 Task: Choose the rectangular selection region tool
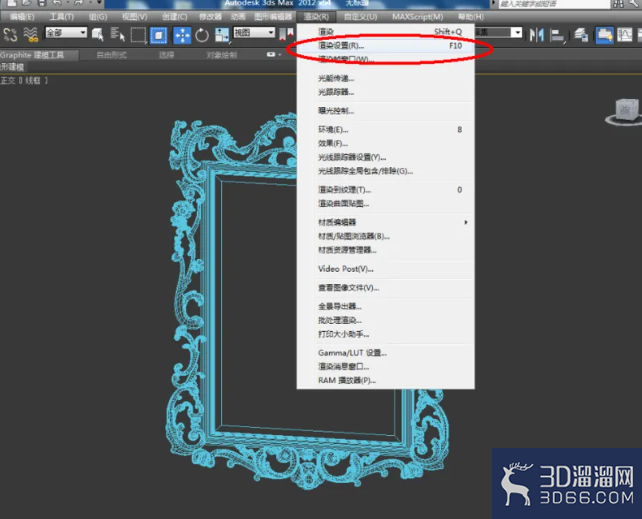[x=138, y=35]
